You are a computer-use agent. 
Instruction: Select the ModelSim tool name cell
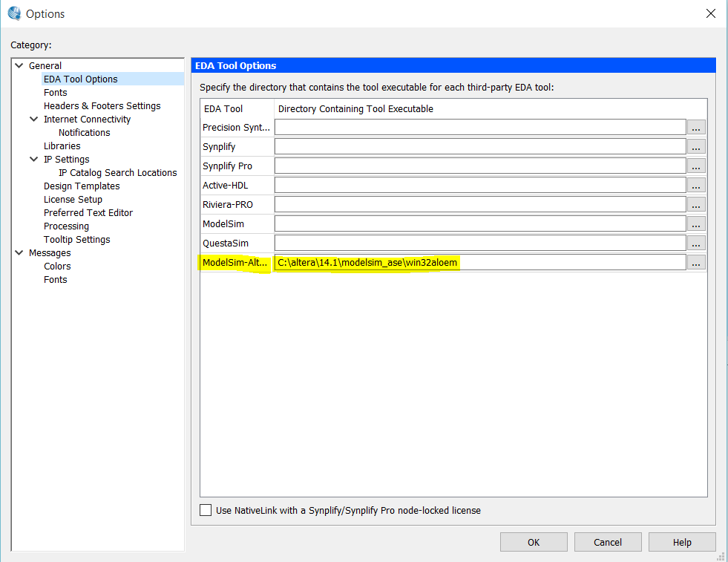point(237,224)
